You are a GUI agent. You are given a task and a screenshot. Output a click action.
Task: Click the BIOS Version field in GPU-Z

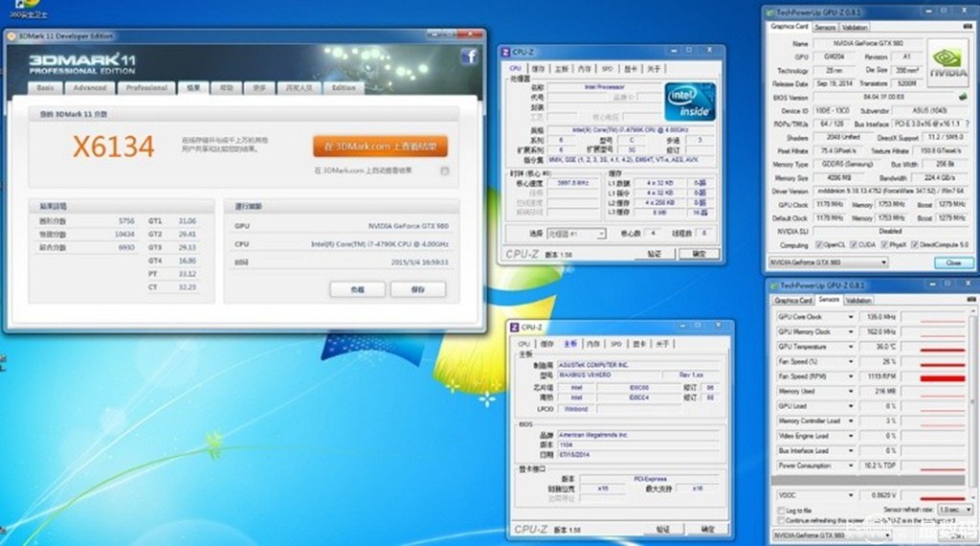tap(883, 97)
